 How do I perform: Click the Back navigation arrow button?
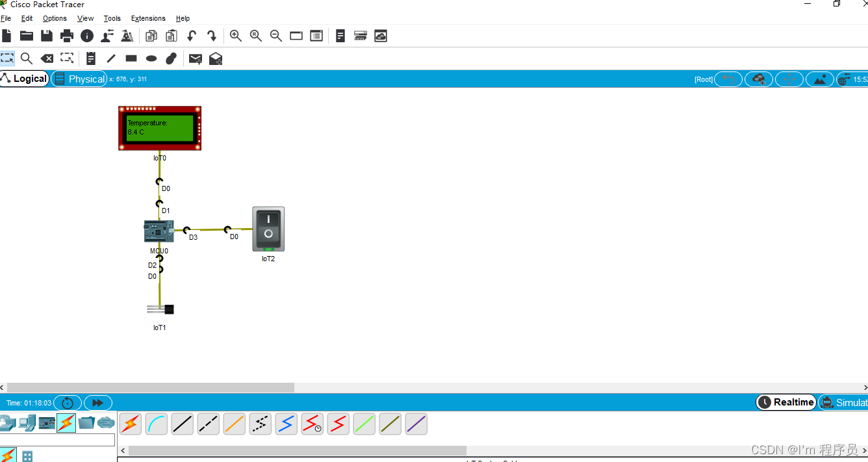click(x=728, y=79)
